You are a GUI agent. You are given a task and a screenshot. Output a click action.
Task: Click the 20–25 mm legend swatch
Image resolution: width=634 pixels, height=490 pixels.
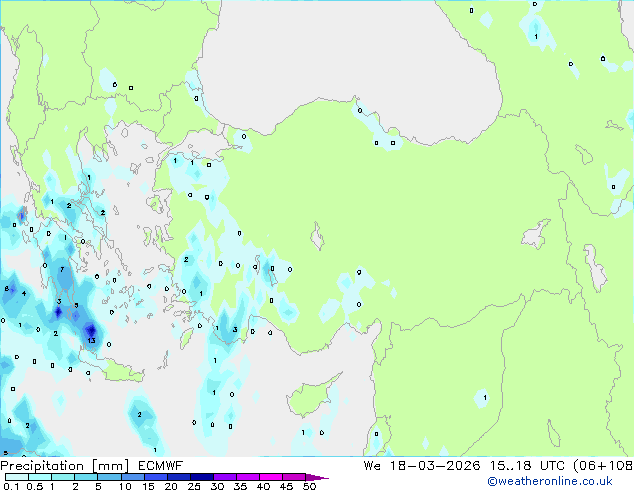[179, 477]
